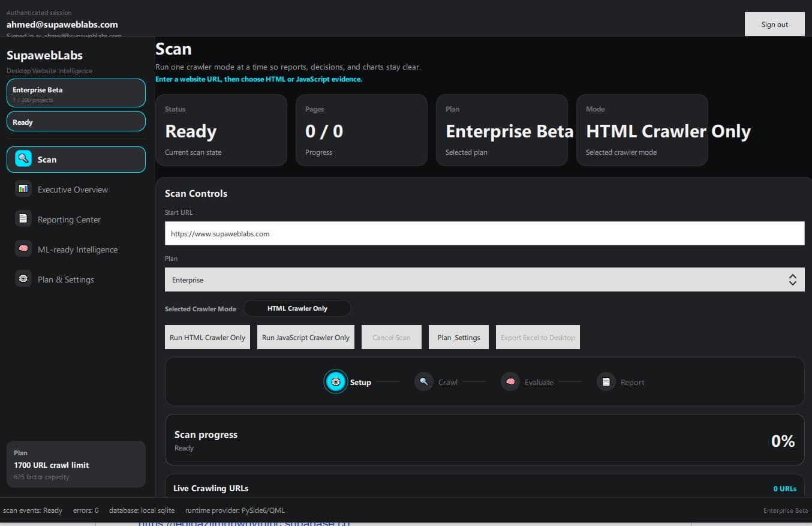Select the Crawl step magnifier icon
The width and height of the screenshot is (812, 526).
(x=424, y=381)
